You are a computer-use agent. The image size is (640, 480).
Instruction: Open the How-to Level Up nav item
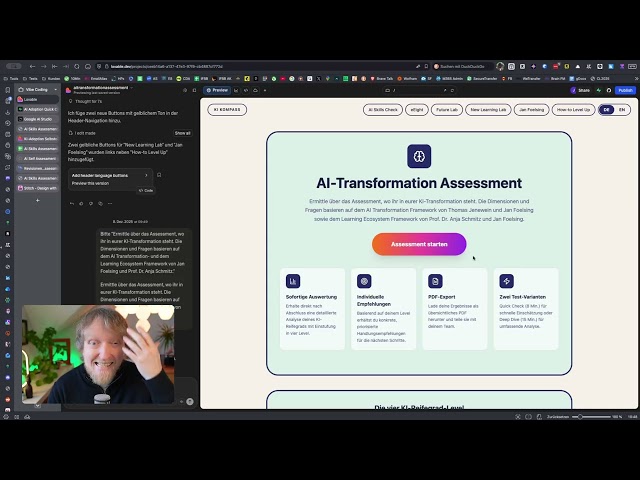573,110
